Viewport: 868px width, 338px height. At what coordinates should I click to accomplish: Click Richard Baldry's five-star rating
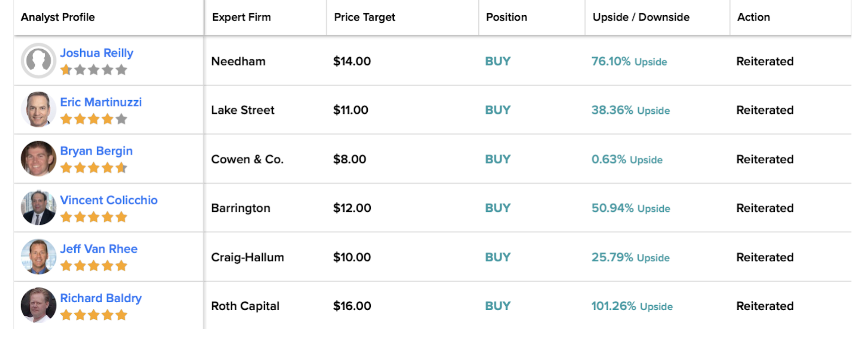click(x=94, y=315)
